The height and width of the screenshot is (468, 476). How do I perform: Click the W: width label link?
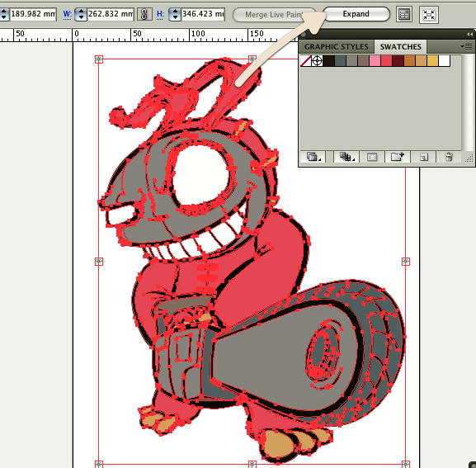pyautogui.click(x=67, y=15)
